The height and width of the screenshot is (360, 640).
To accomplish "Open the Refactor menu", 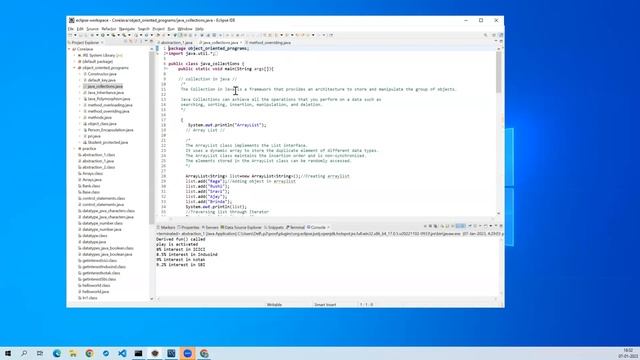I will pyautogui.click(x=109, y=29).
